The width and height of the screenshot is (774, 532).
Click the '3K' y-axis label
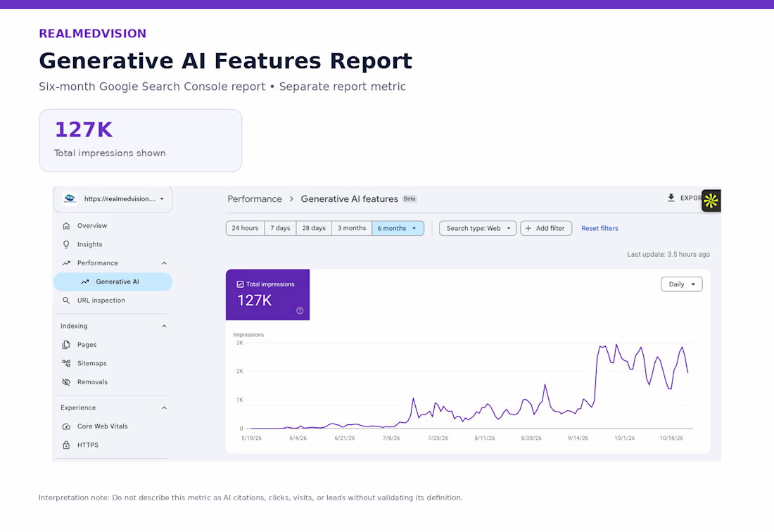[x=239, y=343]
